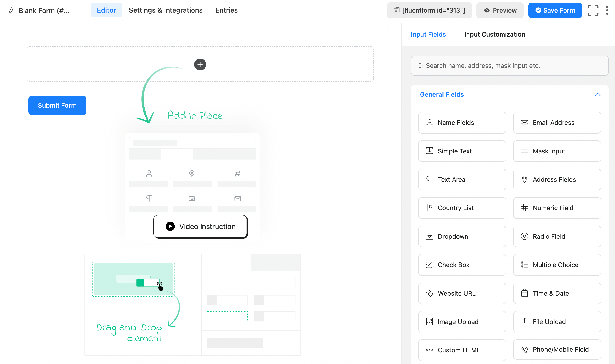Click the Simple Text icon
This screenshot has height=364, width=615.
[x=429, y=151]
